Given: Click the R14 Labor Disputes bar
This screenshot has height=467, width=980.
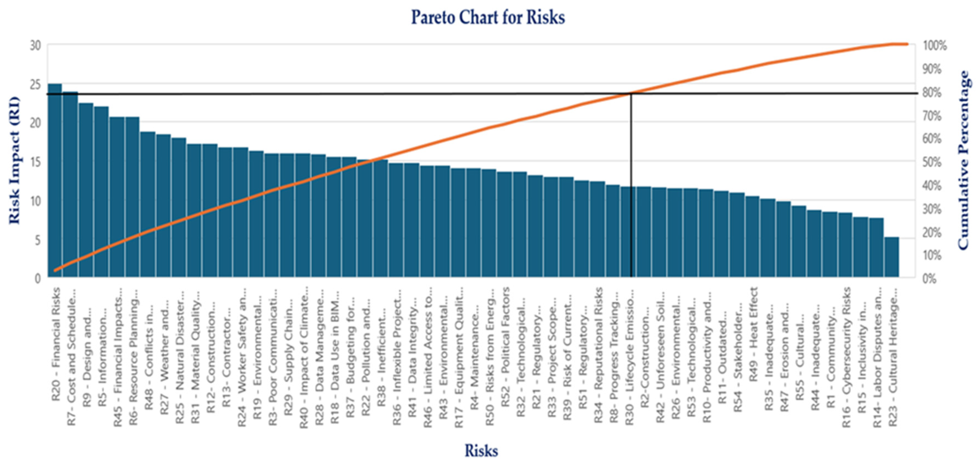Looking at the screenshot, I should coord(876,247).
